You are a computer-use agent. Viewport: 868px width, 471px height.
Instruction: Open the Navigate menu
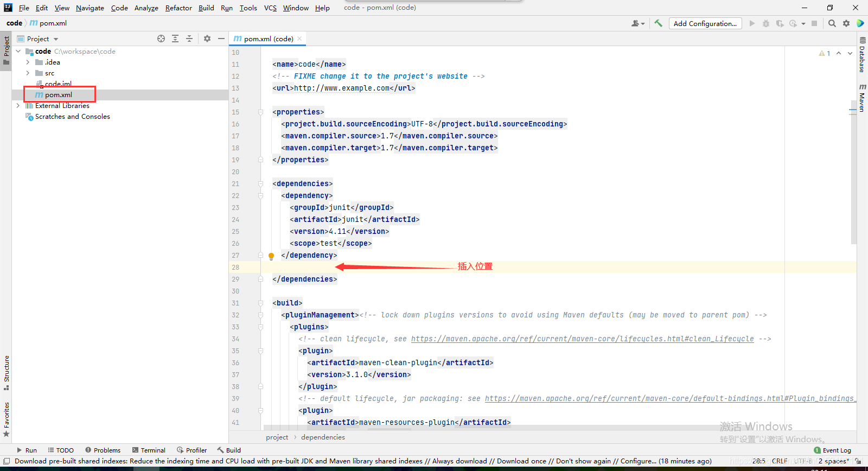coord(90,8)
